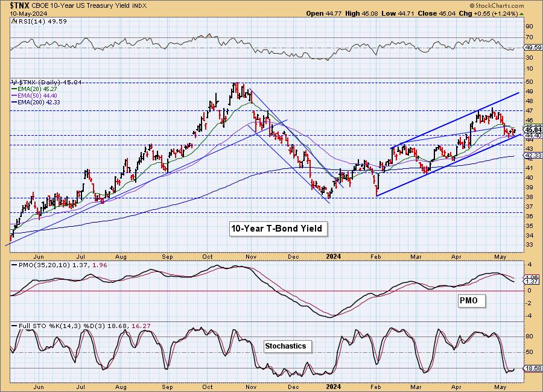This screenshot has height=392, width=543.
Task: Click the 49 tick on the price axis
Action: tap(529, 92)
